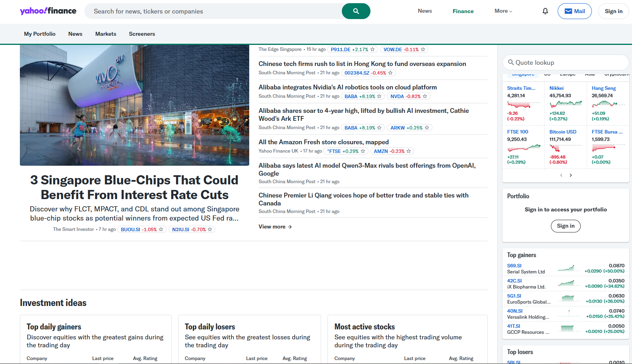Click the Bitcoin USD mini chart
632x364 pixels.
point(555,148)
